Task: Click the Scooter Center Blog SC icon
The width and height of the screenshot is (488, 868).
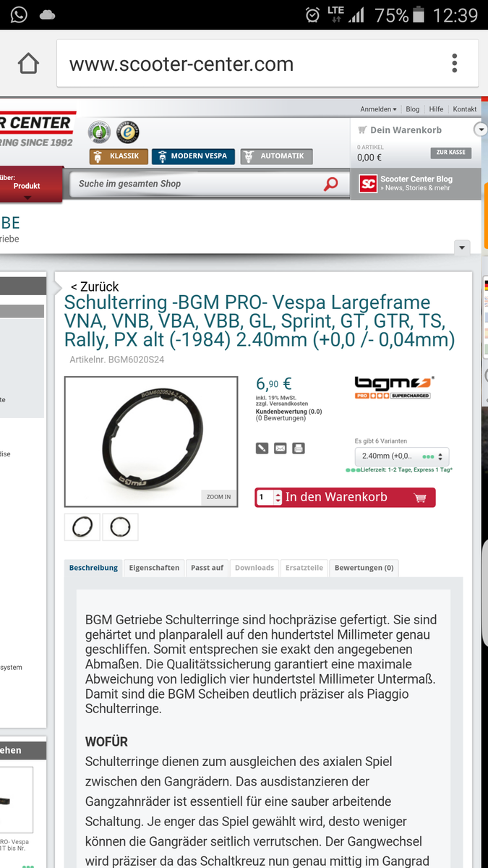Action: [x=368, y=184]
